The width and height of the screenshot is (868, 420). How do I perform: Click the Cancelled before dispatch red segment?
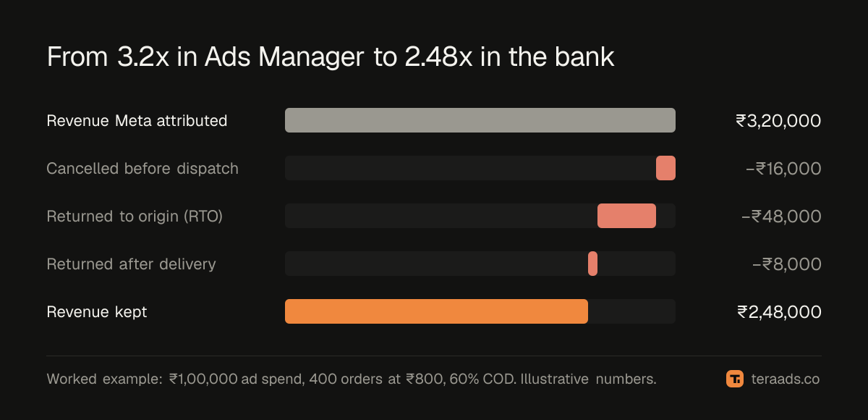(x=665, y=168)
